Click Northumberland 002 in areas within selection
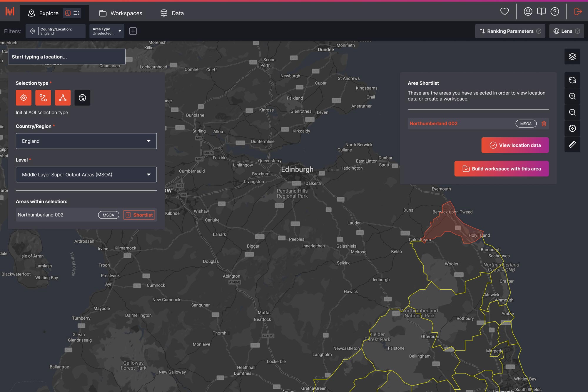The width and height of the screenshot is (588, 392). pyautogui.click(x=41, y=215)
